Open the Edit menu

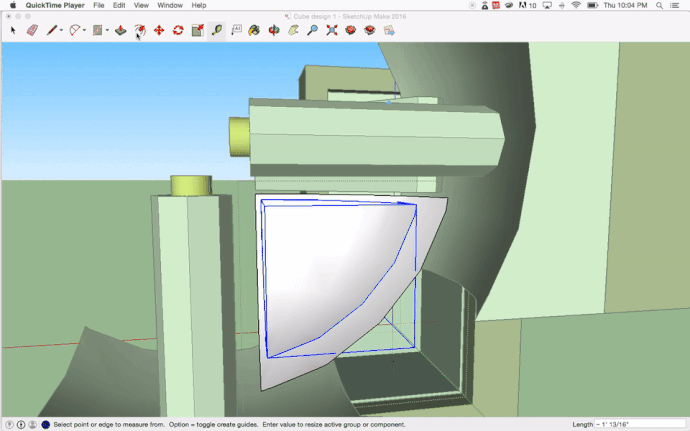coord(119,5)
